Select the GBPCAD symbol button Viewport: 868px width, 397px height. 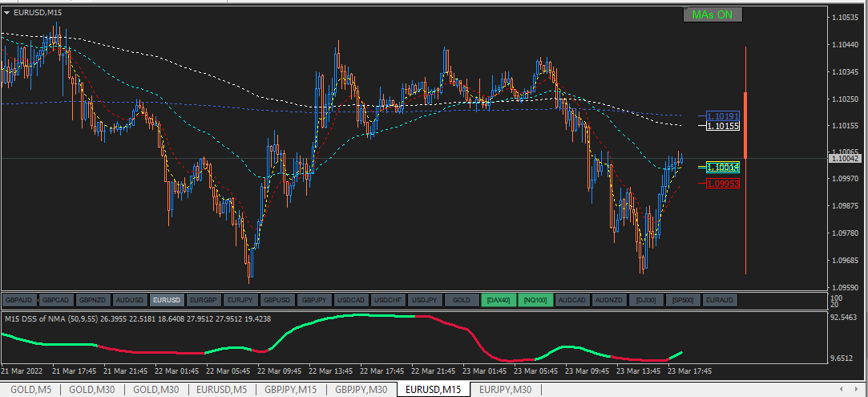[x=56, y=300]
